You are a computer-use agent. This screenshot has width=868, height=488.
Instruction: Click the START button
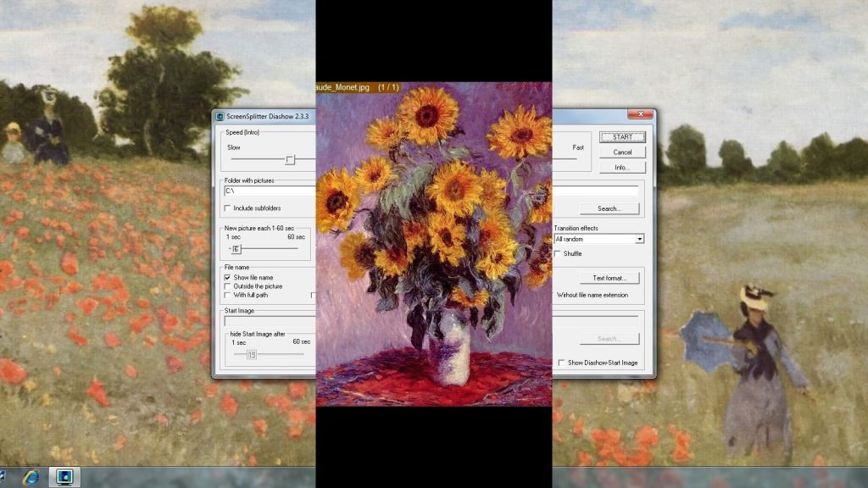(x=622, y=136)
